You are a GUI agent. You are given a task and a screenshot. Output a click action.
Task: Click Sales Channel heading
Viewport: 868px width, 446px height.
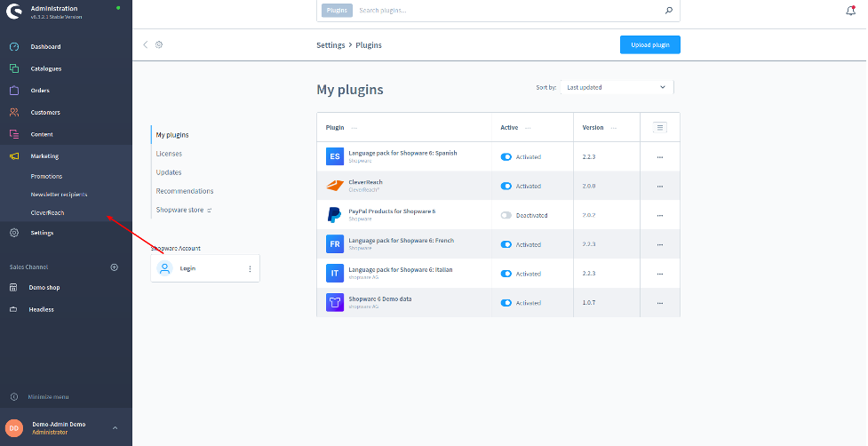28,267
